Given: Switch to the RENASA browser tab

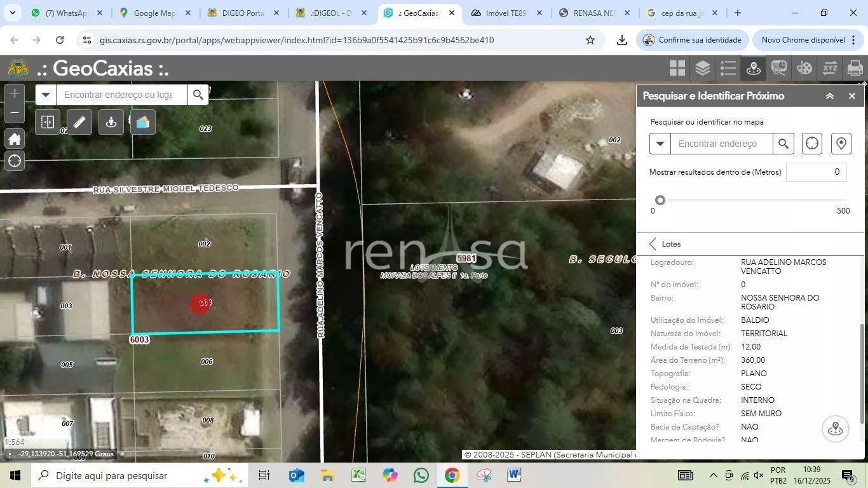Looking at the screenshot, I should point(593,13).
